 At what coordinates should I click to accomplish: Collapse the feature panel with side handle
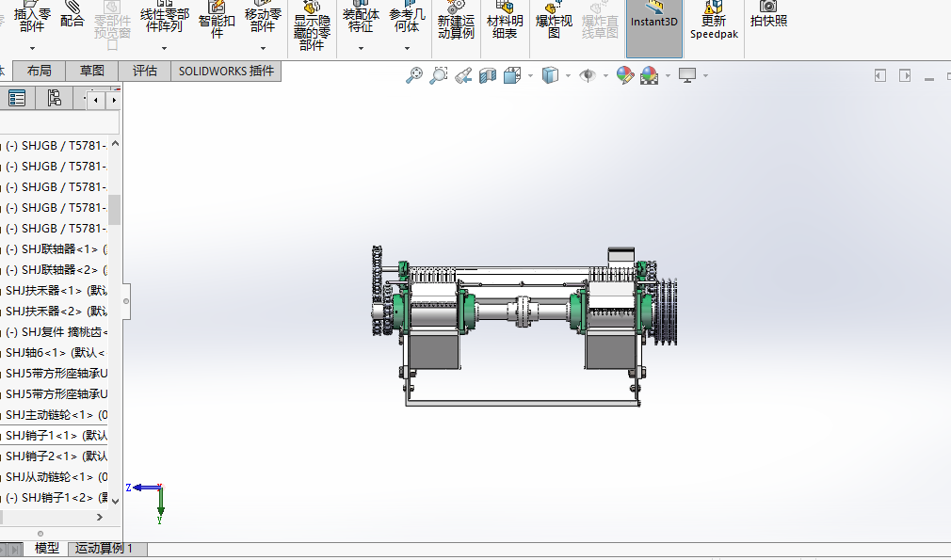[126, 301]
